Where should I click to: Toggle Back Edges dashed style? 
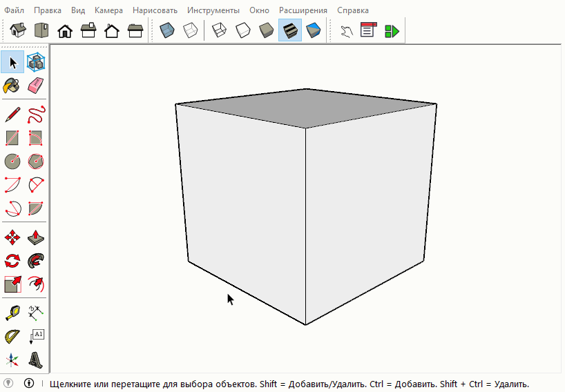[x=191, y=30]
